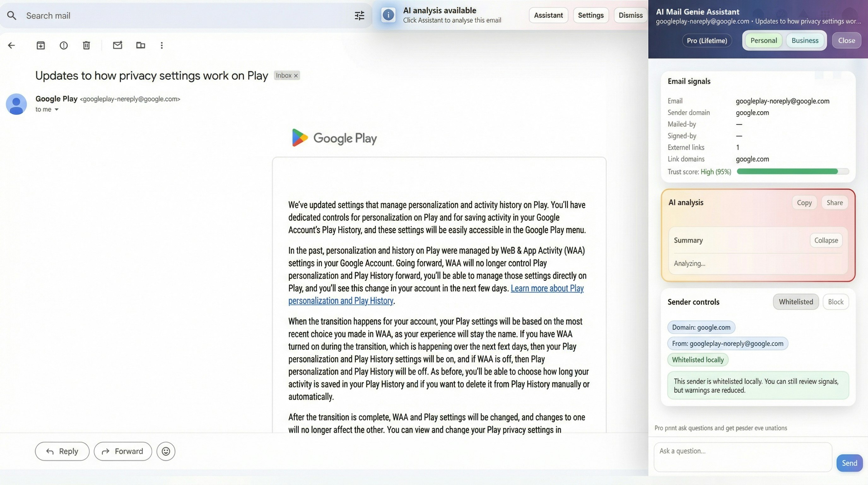Switch to the Business tab

click(x=805, y=40)
